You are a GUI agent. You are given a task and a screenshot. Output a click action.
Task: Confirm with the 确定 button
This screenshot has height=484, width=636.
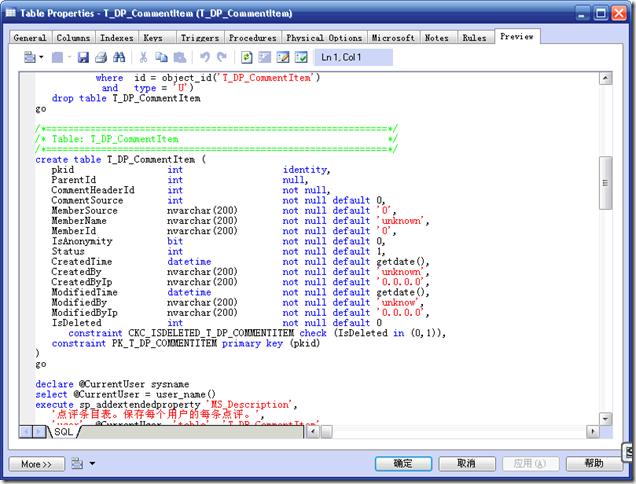[403, 464]
